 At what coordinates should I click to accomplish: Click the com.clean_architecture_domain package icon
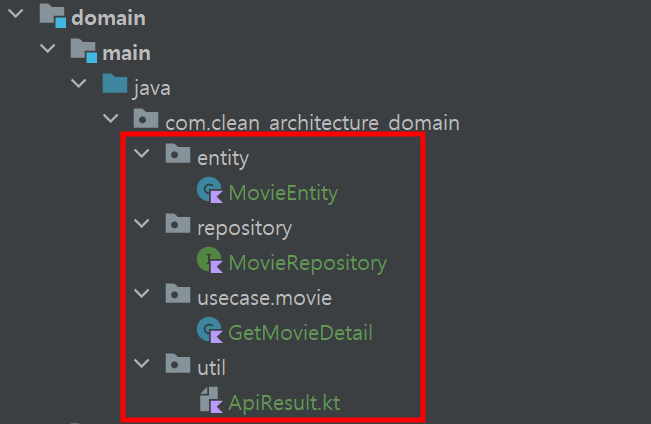click(146, 119)
